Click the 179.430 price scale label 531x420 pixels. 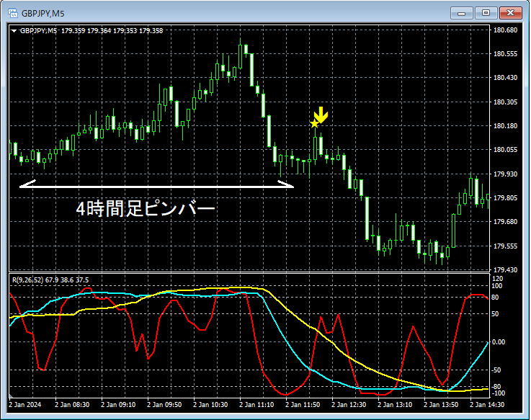tap(505, 270)
